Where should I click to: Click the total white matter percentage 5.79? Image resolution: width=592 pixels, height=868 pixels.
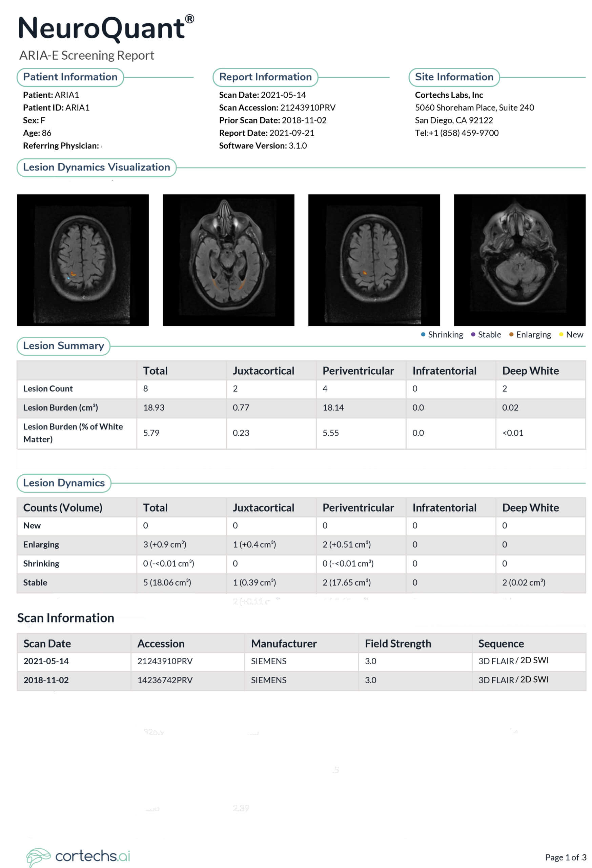click(x=151, y=433)
